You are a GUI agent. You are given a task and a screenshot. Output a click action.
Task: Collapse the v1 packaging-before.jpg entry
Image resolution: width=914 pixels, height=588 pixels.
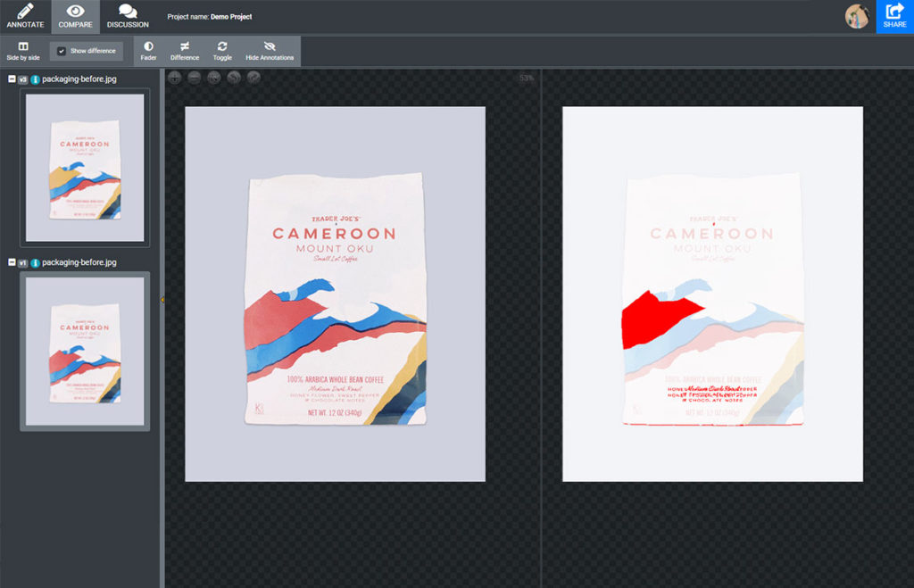click(x=12, y=262)
